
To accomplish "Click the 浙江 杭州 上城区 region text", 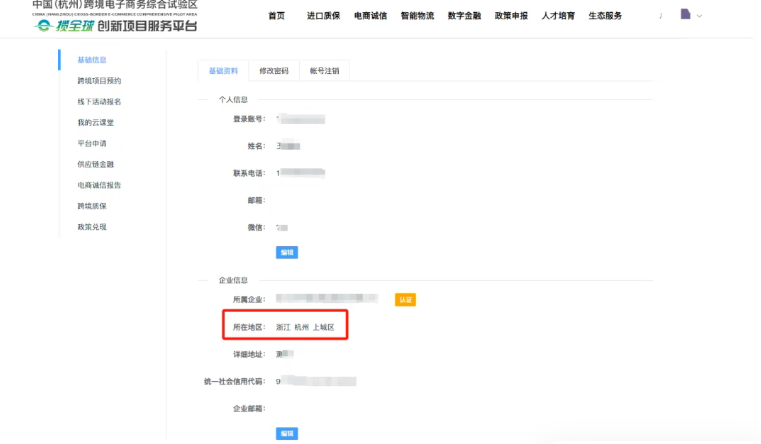I will click(x=305, y=327).
